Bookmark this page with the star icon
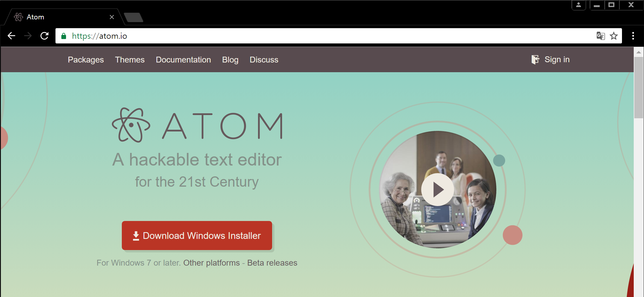Image resolution: width=644 pixels, height=297 pixels. click(x=614, y=36)
